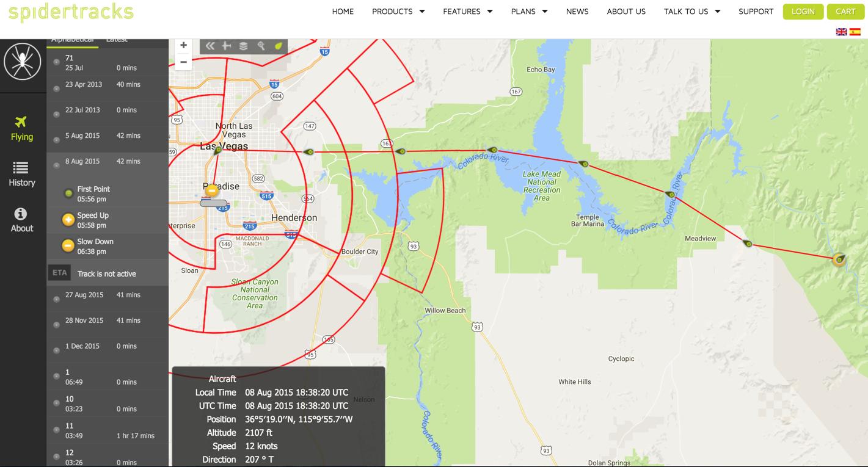Toggle status dot for 22 Jul 2013 track
The image size is (868, 467).
pyautogui.click(x=57, y=114)
